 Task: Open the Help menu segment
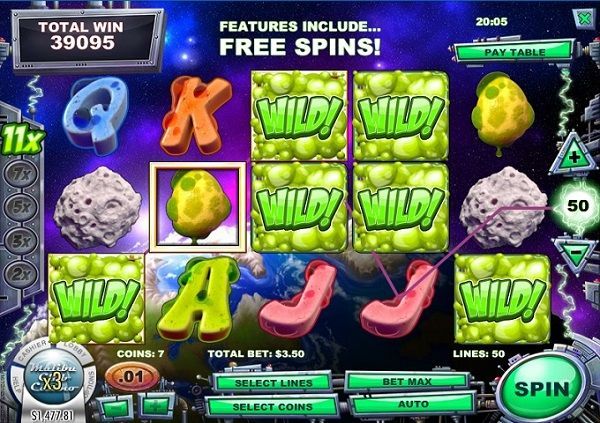[x=16, y=381]
